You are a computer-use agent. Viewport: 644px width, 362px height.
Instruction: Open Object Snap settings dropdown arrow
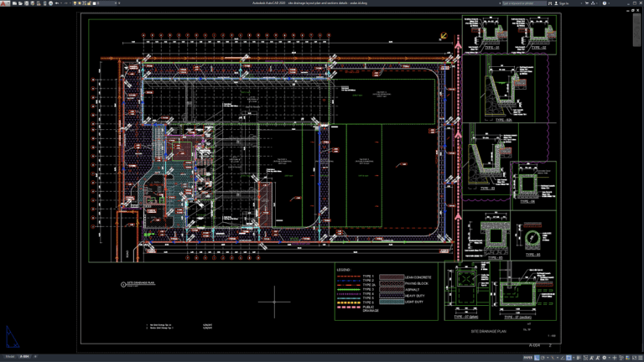pos(574,358)
